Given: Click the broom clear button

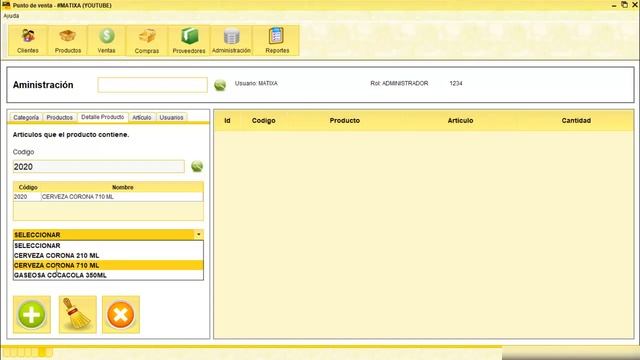Looking at the screenshot, I should click(78, 315).
